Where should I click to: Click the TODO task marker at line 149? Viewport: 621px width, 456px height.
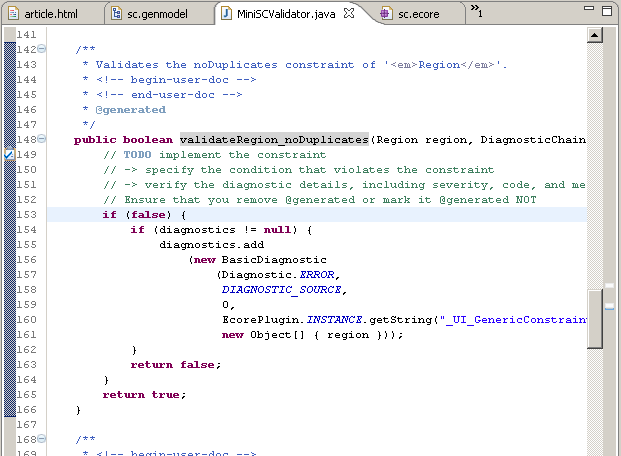click(9, 154)
